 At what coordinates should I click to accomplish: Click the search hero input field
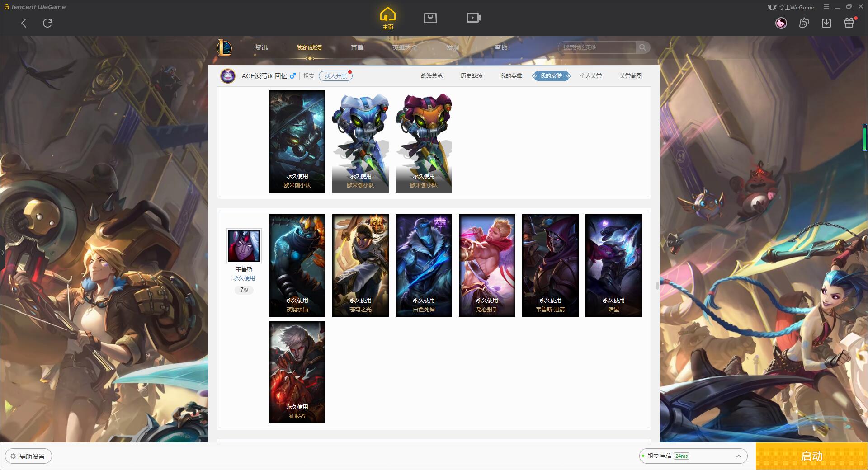click(x=597, y=47)
